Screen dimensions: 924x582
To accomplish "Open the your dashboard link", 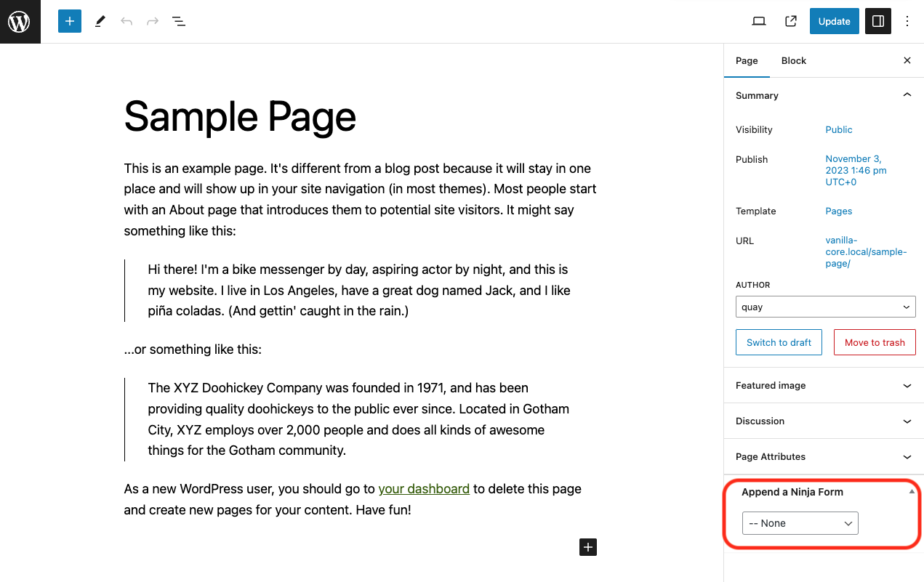I will [x=424, y=488].
